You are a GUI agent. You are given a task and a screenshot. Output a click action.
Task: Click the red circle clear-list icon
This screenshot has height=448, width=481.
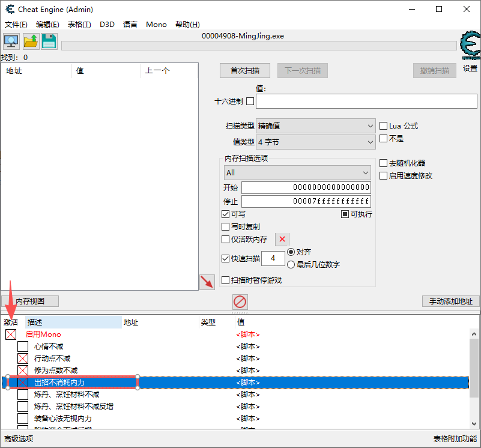(240, 302)
